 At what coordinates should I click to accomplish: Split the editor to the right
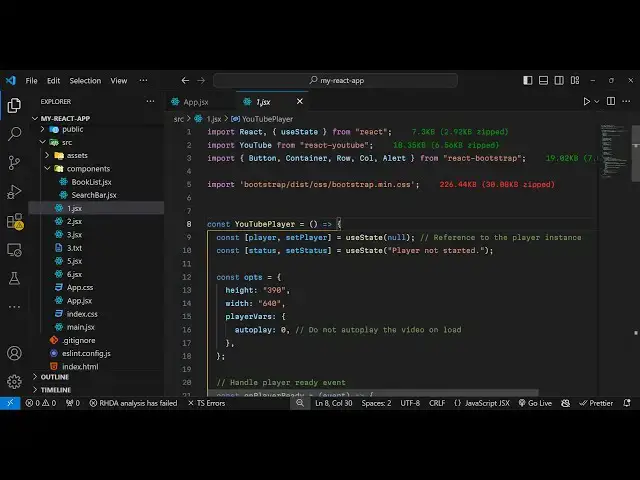click(611, 101)
